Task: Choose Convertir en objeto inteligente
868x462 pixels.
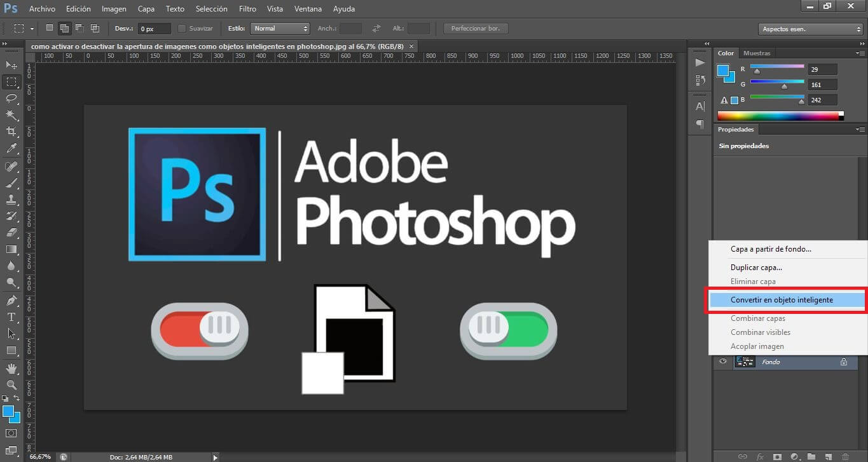Action: coord(787,300)
